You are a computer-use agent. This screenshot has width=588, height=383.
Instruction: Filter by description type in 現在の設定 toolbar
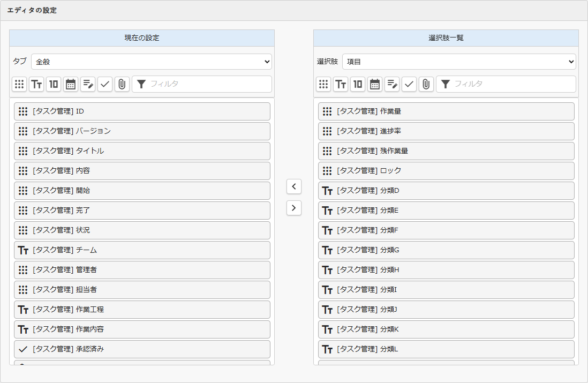coord(88,84)
